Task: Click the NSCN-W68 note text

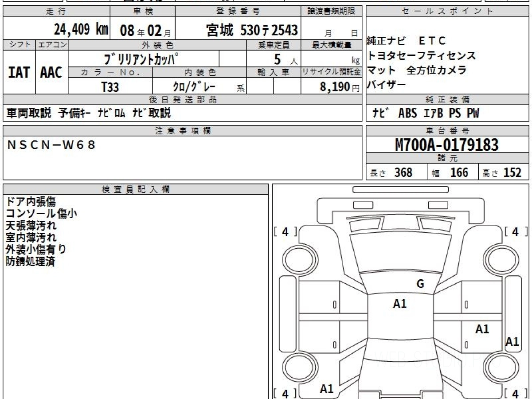Action: coord(51,145)
